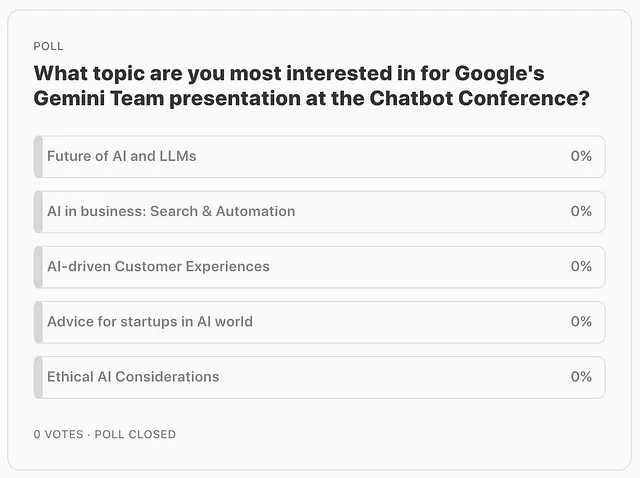Click 0% beside AI in business option
This screenshot has width=640, height=478.
(x=581, y=211)
